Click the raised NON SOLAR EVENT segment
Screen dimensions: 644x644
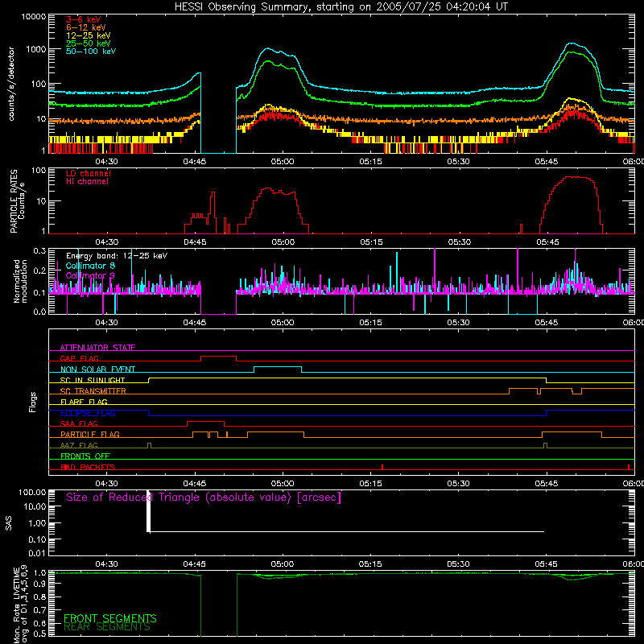pos(278,367)
